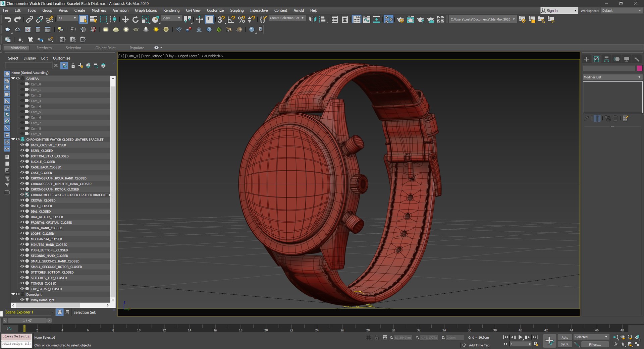Viewport: 644px width, 349px height.
Task: Toggle the Percent Snap icon
Action: pyautogui.click(x=241, y=19)
